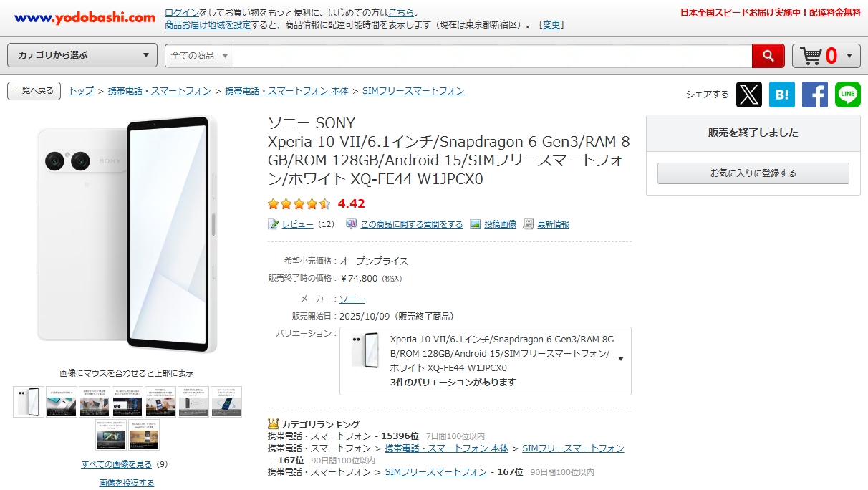Screen dimensions: 868x490
Task: Click the 変更 region change link
Action: pyautogui.click(x=551, y=25)
